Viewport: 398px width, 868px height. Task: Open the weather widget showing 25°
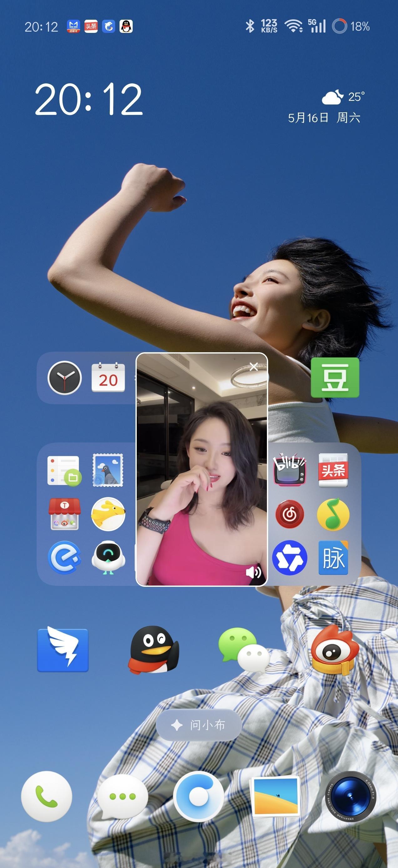(343, 97)
